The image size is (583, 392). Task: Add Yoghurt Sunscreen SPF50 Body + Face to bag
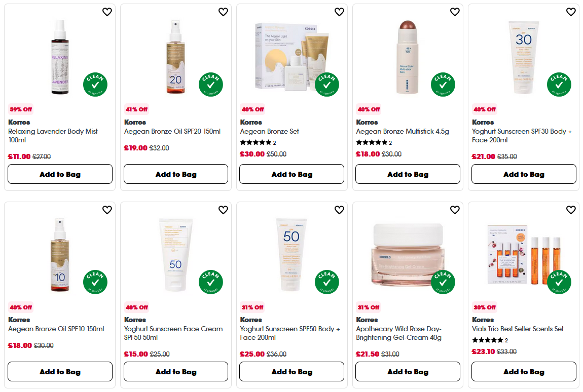pyautogui.click(x=291, y=371)
